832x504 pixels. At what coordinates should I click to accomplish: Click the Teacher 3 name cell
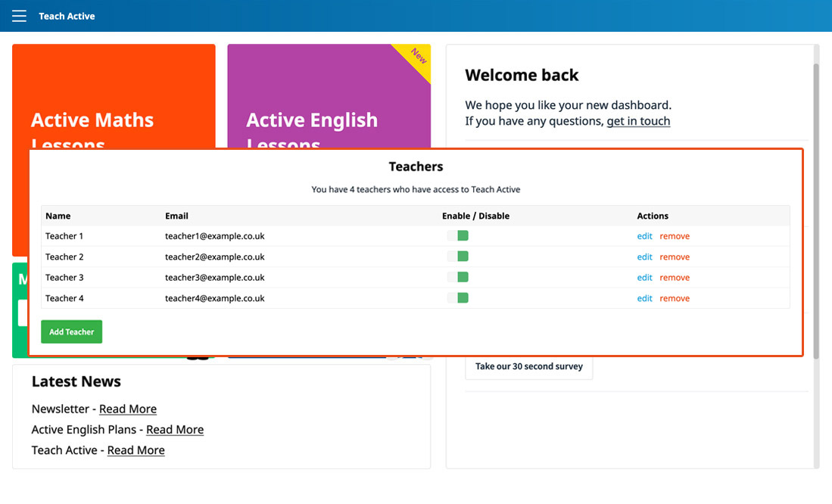pyautogui.click(x=64, y=278)
